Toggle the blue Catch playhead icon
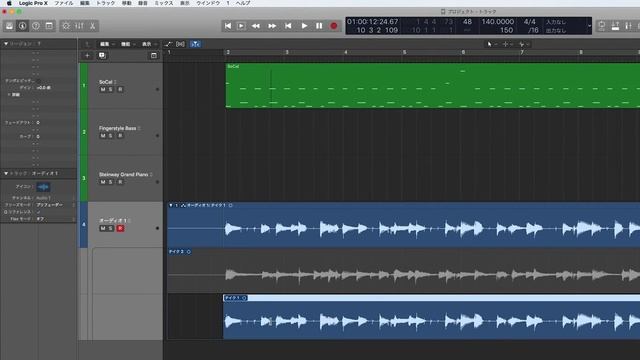Screen dimensions: 640x360 coord(195,44)
